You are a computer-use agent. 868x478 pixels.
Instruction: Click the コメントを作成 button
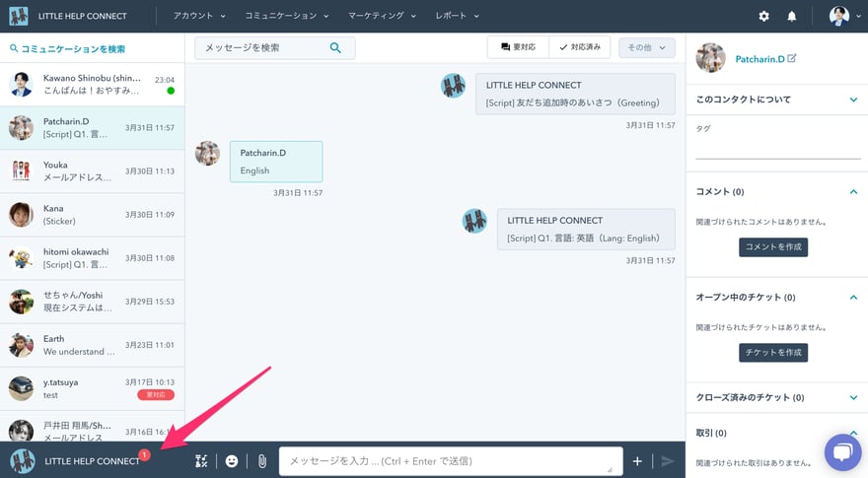772,247
